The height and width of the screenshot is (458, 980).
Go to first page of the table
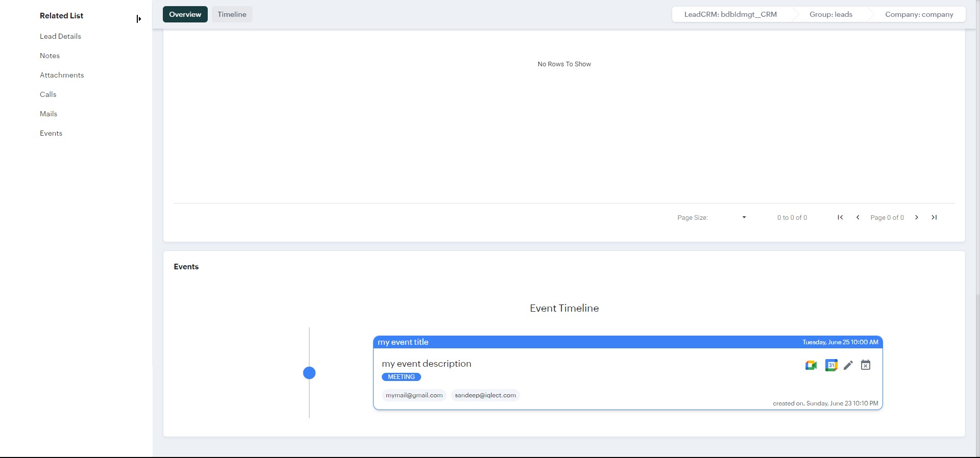[x=840, y=217]
